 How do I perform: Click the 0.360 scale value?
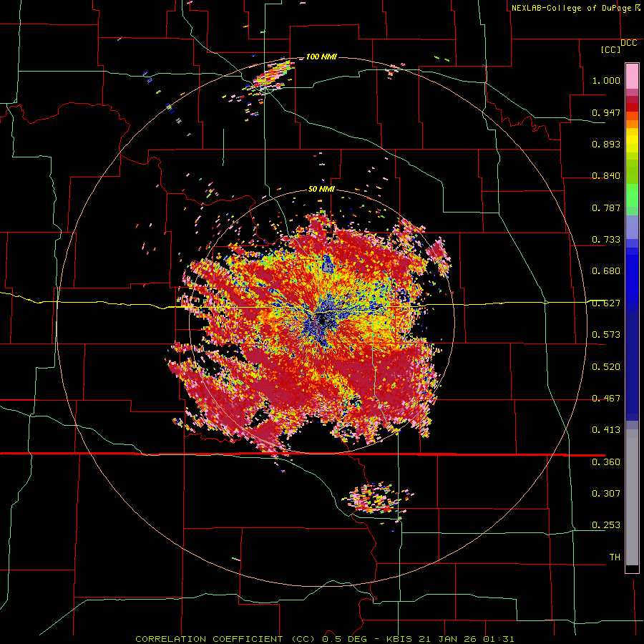(606, 462)
